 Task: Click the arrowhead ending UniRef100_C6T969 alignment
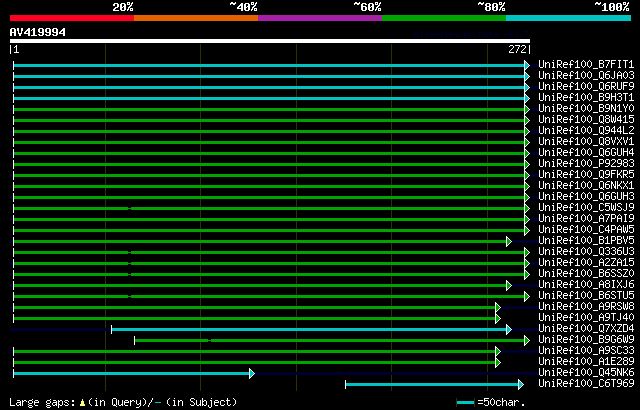coord(520,385)
